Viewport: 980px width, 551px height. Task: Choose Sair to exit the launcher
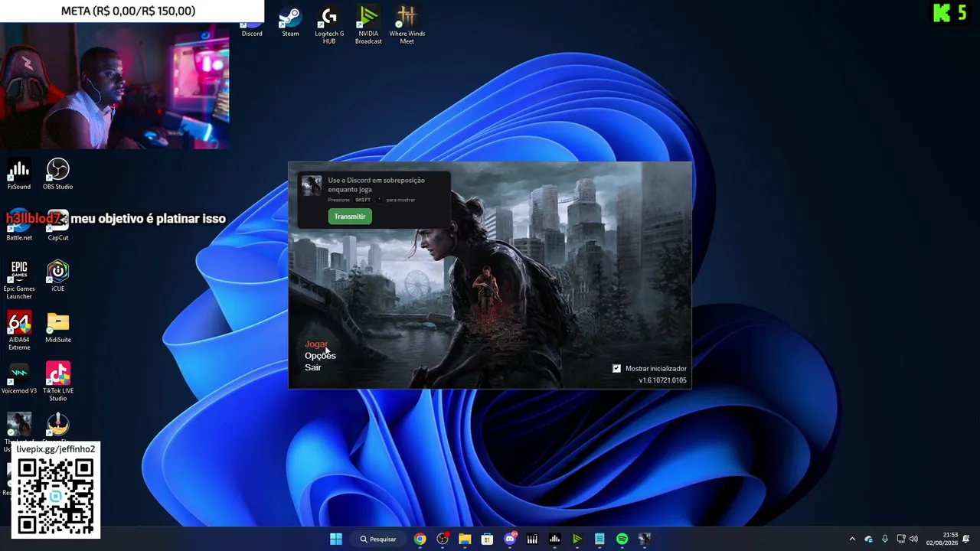click(312, 367)
